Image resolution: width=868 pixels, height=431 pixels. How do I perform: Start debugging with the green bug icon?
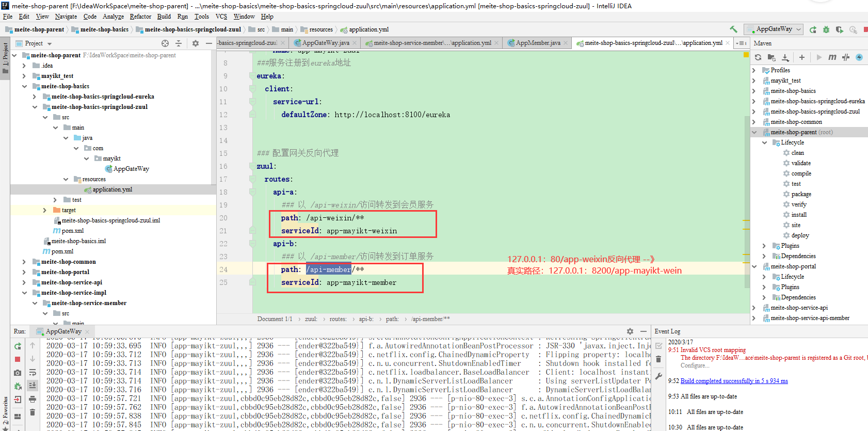(826, 29)
